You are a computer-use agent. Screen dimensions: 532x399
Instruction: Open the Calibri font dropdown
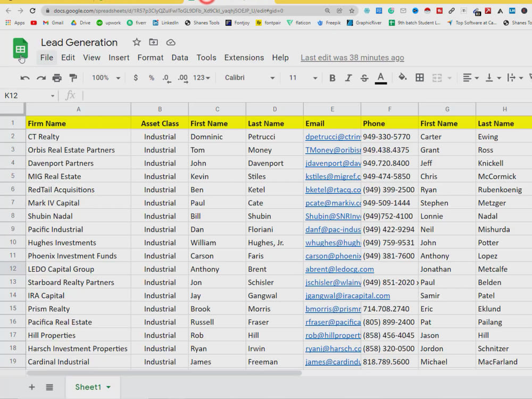click(x=250, y=78)
